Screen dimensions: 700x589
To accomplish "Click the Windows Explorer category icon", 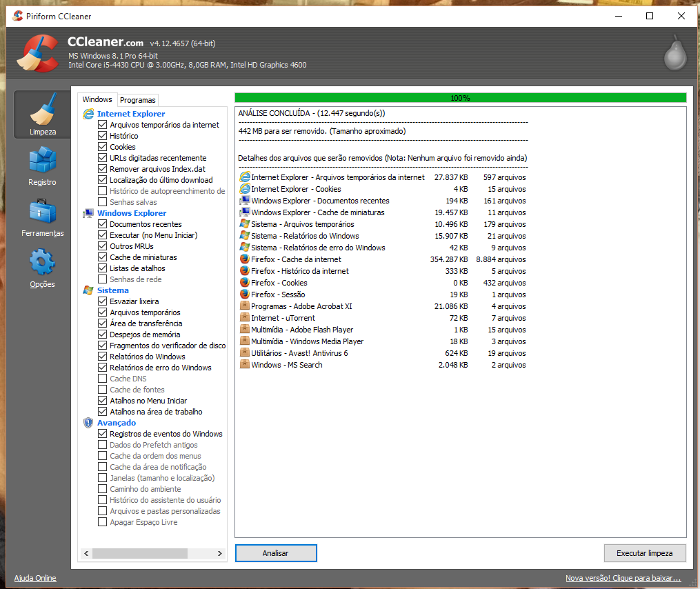I will coord(88,213).
